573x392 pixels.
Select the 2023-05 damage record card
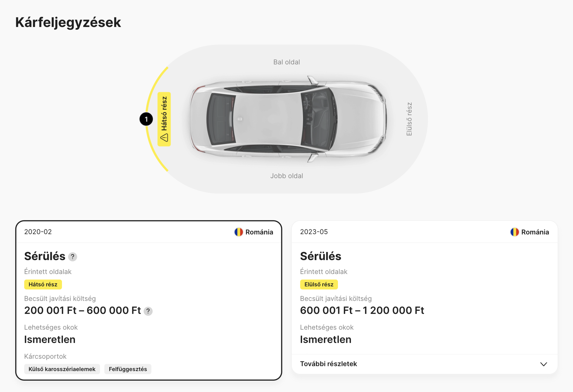click(x=425, y=297)
